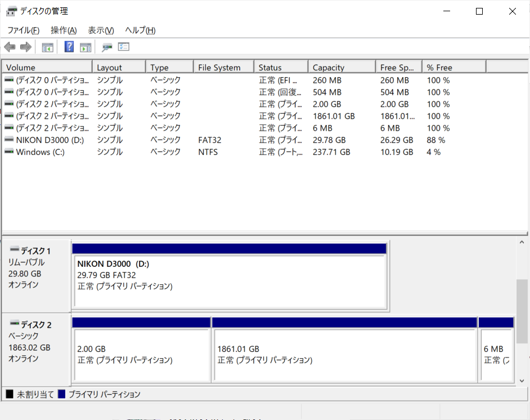The image size is (530, 420).
Task: Click the disk connection toolbar icon
Action: point(107,47)
